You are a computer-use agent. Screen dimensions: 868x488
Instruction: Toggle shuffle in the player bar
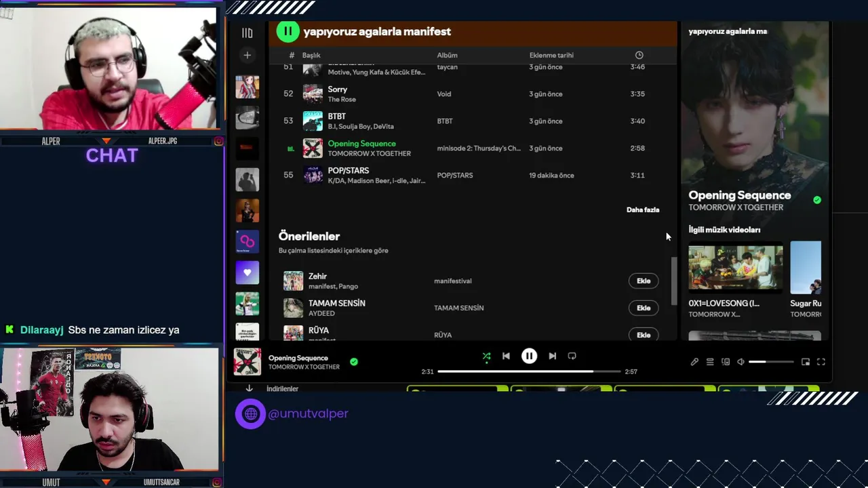click(x=486, y=356)
